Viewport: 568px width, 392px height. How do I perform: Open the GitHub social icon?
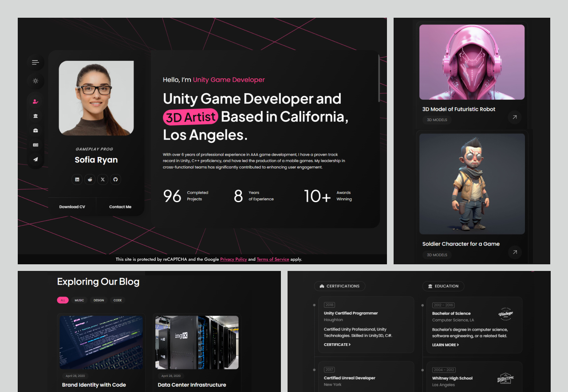pyautogui.click(x=115, y=179)
